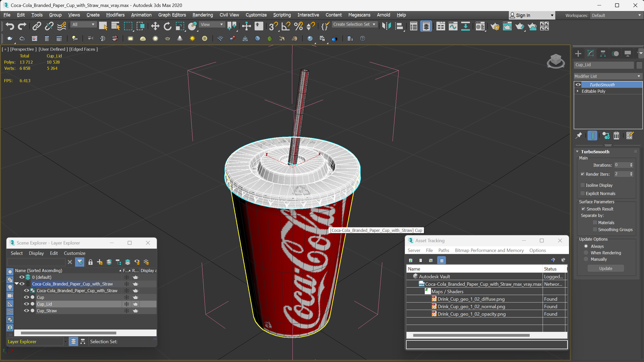Open the Workspaces Default dropdown
644x362 pixels.
[x=616, y=15]
